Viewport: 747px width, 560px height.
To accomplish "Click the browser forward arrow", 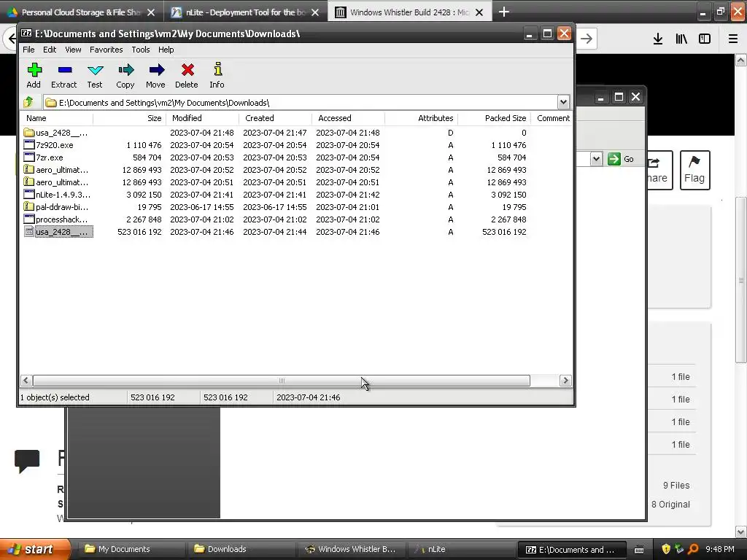I will pyautogui.click(x=587, y=39).
